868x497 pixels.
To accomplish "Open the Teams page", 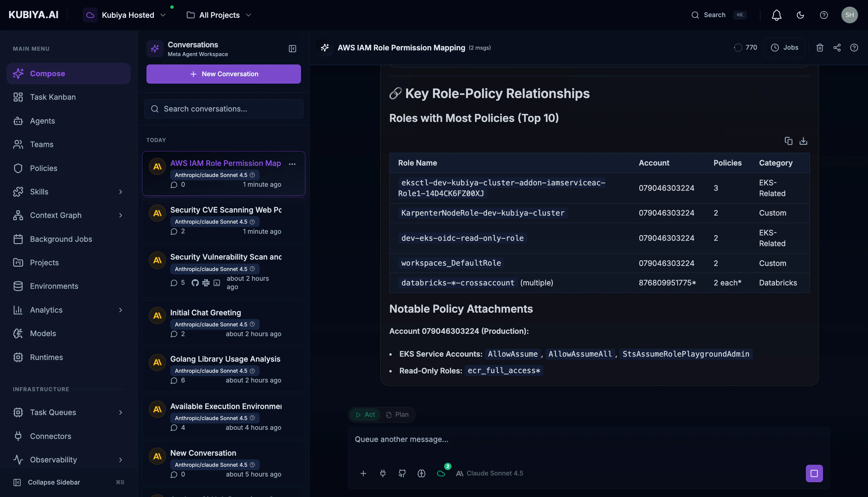I will 68,144.
